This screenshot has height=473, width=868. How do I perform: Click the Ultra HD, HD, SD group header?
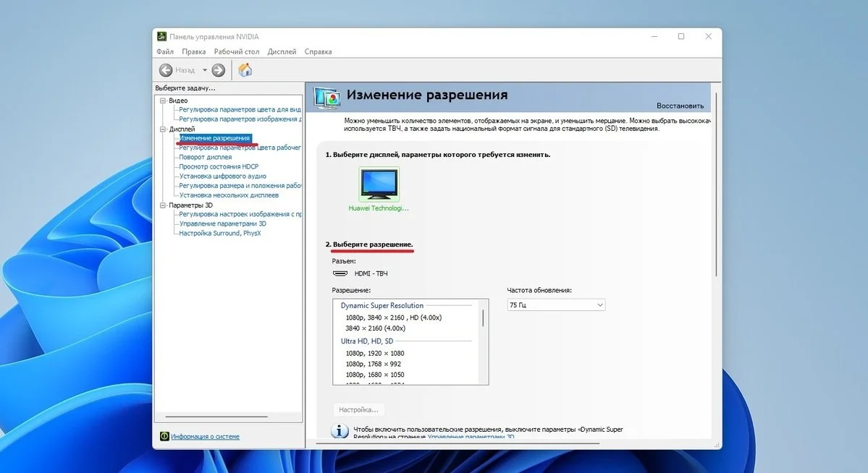367,341
